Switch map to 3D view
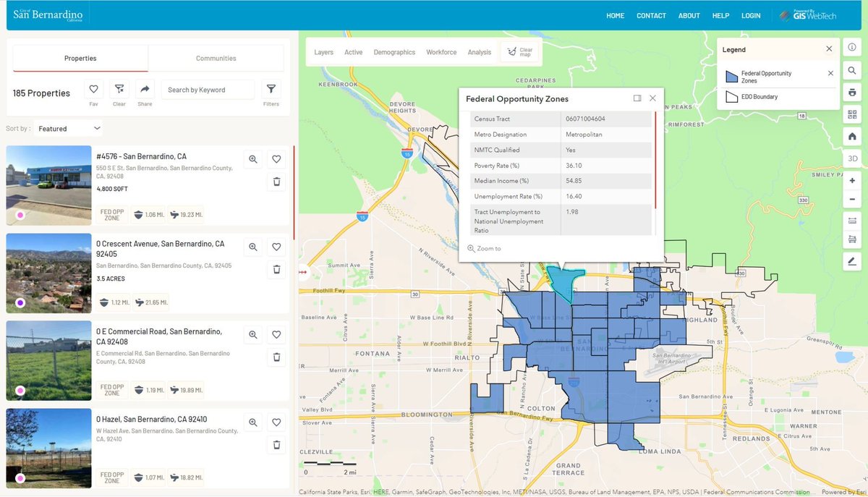868x497 pixels. [x=852, y=158]
